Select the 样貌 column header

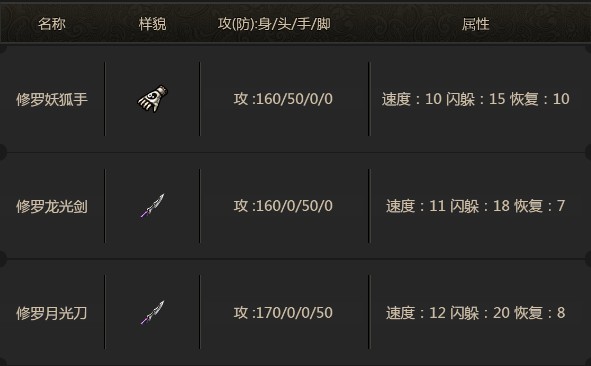153,24
